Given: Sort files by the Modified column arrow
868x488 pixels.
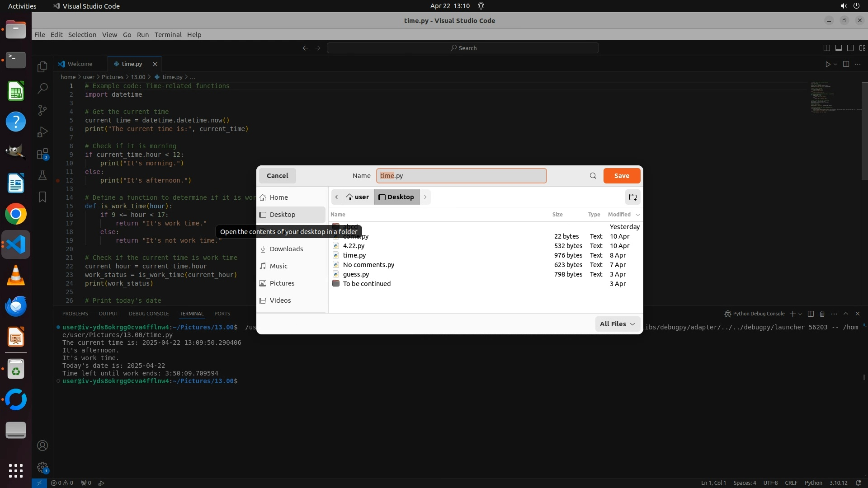Looking at the screenshot, I should (x=638, y=215).
